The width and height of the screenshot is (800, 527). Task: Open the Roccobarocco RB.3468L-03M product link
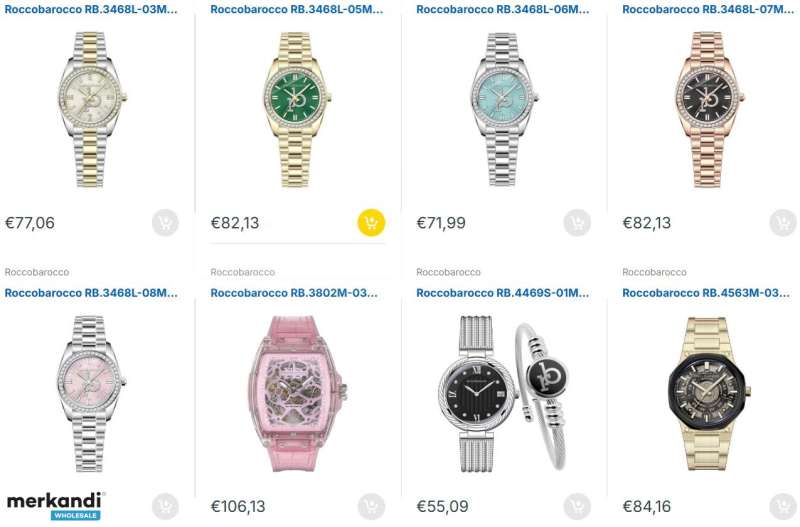[x=91, y=9]
